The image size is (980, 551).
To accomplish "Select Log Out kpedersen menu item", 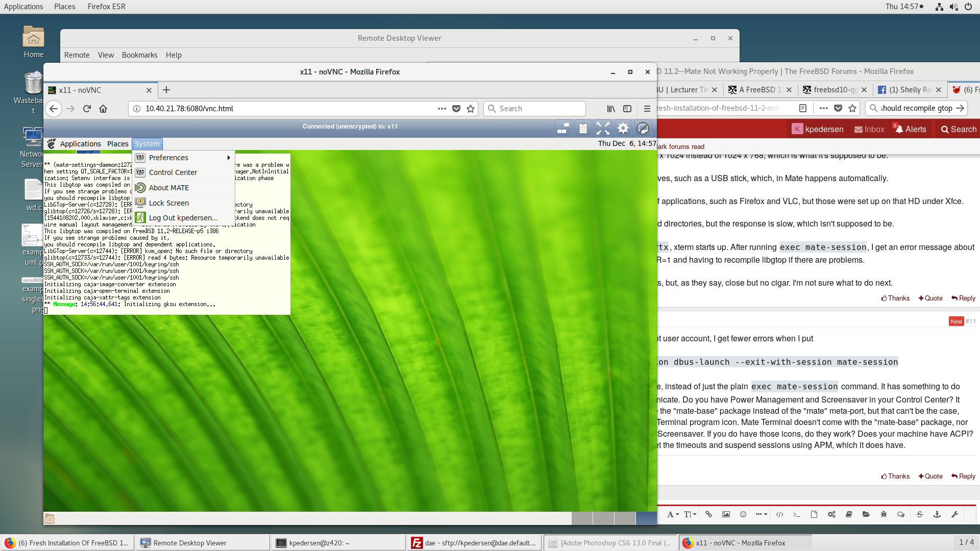I will click(183, 218).
